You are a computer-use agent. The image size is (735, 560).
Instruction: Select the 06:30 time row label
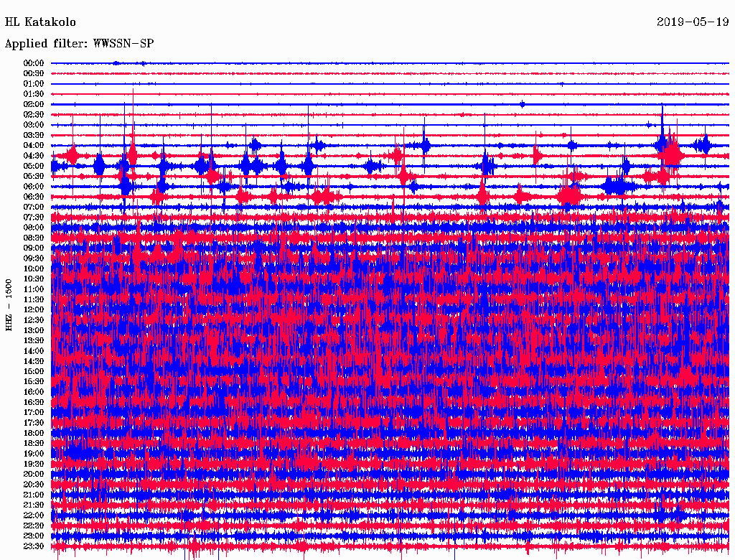tap(34, 197)
